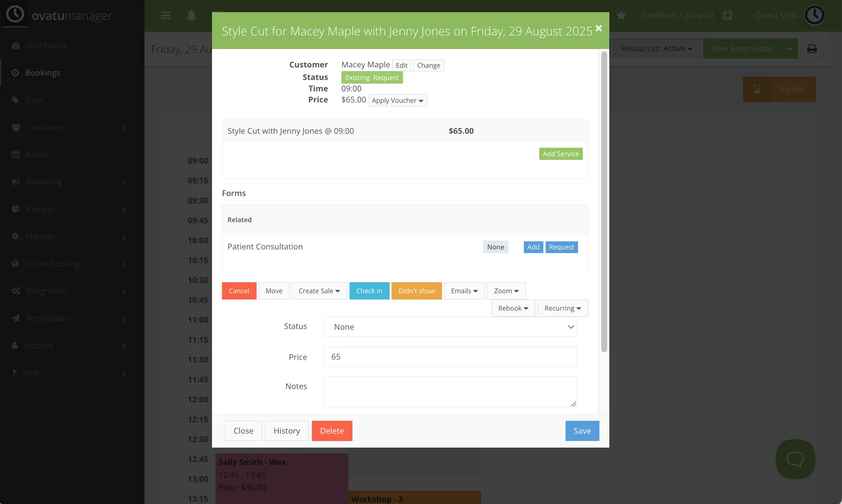
Task: Click the printer icon button
Action: point(812,49)
